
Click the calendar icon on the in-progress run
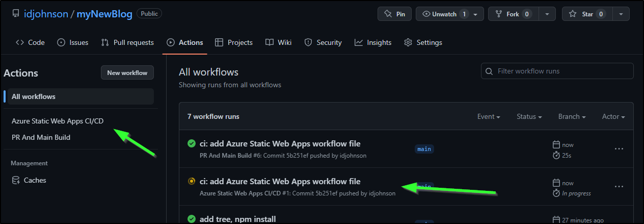click(556, 183)
